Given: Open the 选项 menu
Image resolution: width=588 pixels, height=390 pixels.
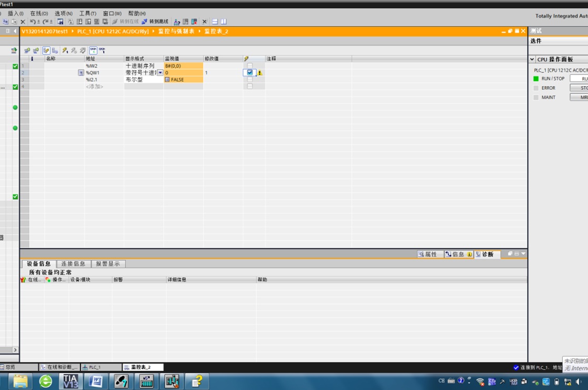Looking at the screenshot, I should [x=64, y=14].
